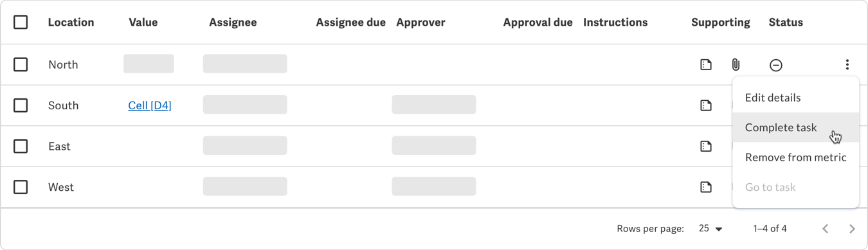
Task: Check the East row checkbox
Action: (21, 146)
